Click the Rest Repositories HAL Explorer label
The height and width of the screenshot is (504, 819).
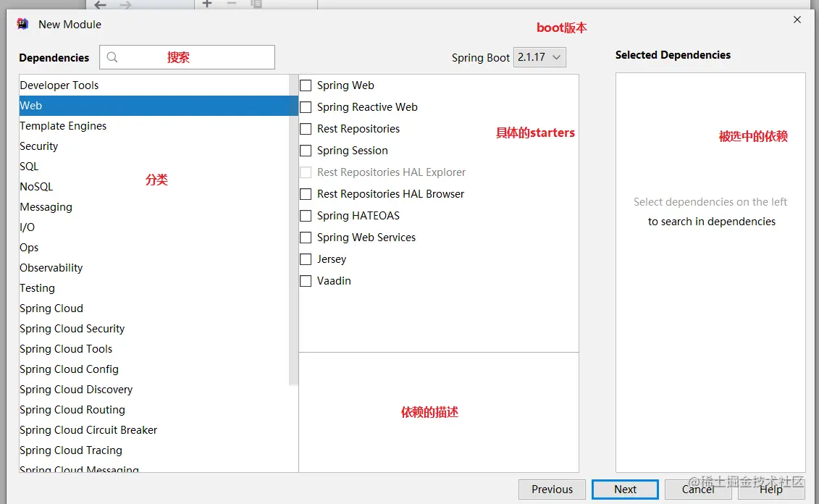pos(391,172)
